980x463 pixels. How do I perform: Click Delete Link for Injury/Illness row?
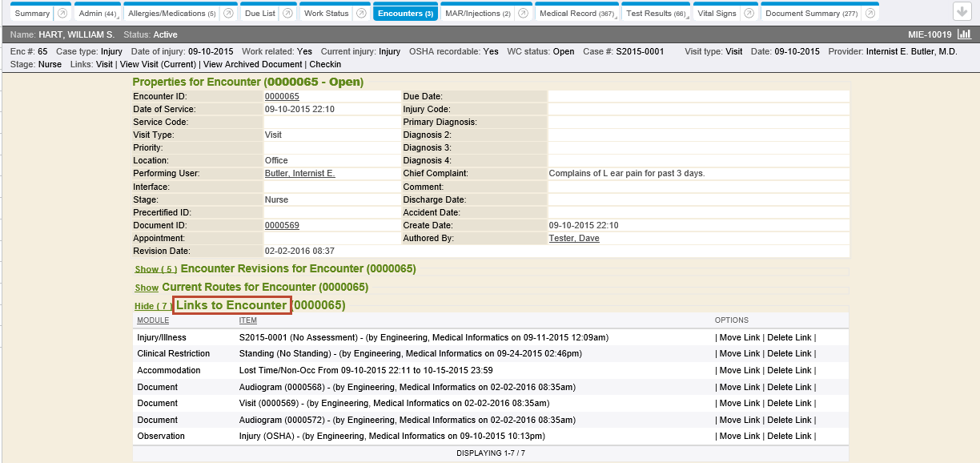pos(789,337)
